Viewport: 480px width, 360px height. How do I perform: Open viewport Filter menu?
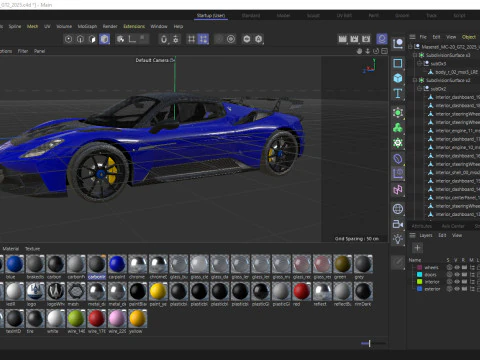[23, 51]
